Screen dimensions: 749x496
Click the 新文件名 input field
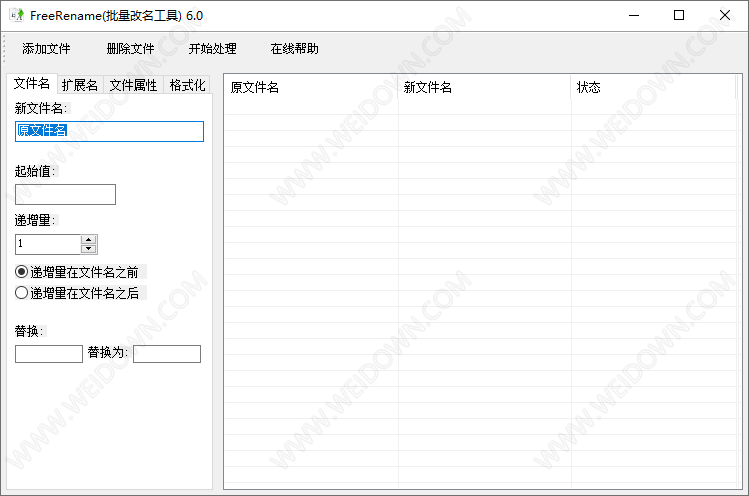coord(109,131)
